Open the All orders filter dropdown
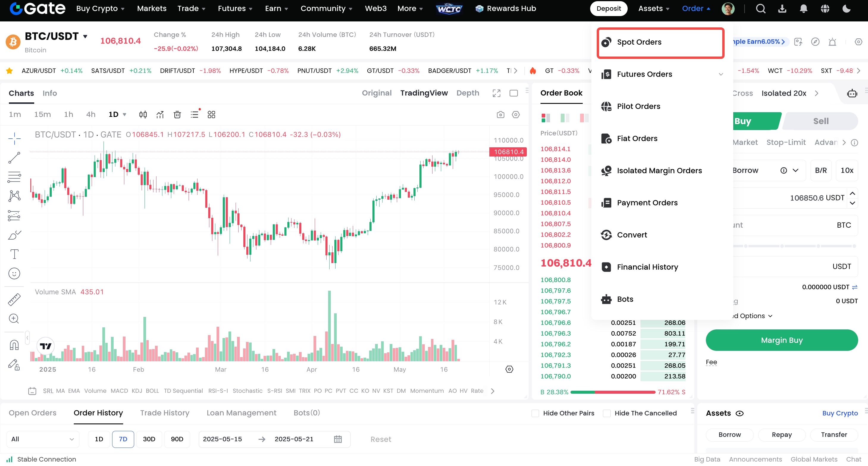868x466 pixels. tap(43, 439)
